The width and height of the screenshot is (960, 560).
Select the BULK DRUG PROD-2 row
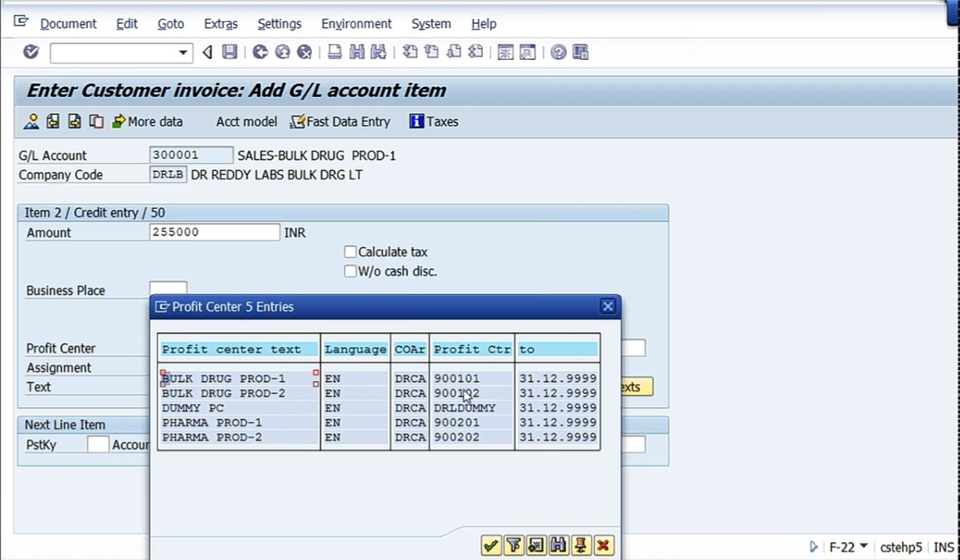[x=379, y=393]
